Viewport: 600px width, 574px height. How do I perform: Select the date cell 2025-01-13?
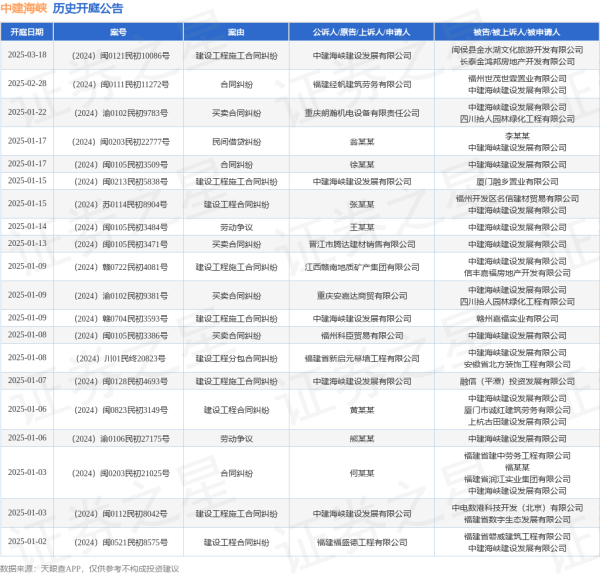click(x=27, y=244)
